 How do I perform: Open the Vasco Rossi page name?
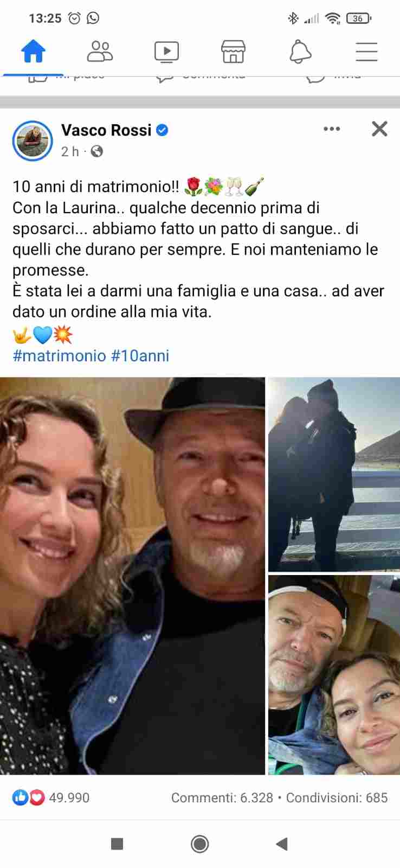pos(106,130)
